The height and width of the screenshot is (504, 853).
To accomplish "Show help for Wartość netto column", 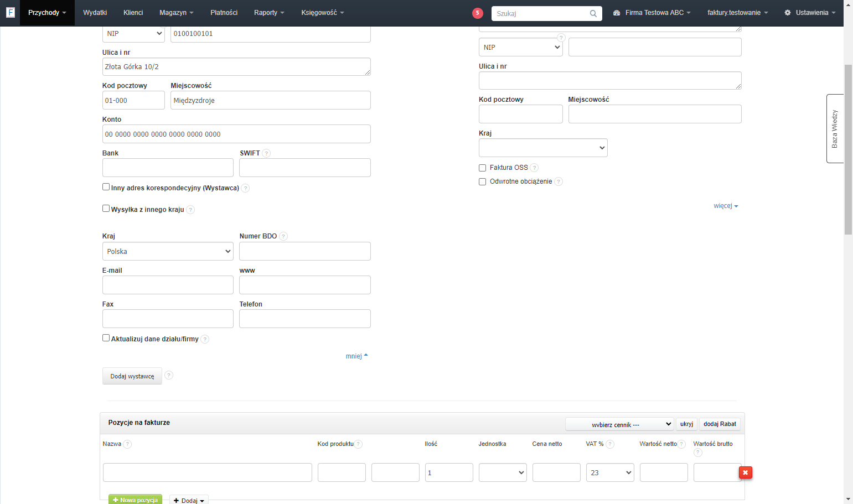I will pyautogui.click(x=682, y=444).
